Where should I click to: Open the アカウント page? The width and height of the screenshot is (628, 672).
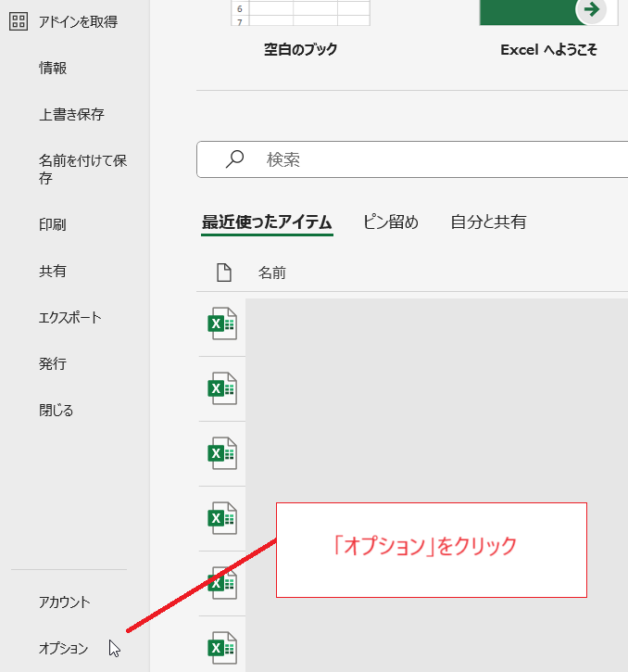[64, 602]
